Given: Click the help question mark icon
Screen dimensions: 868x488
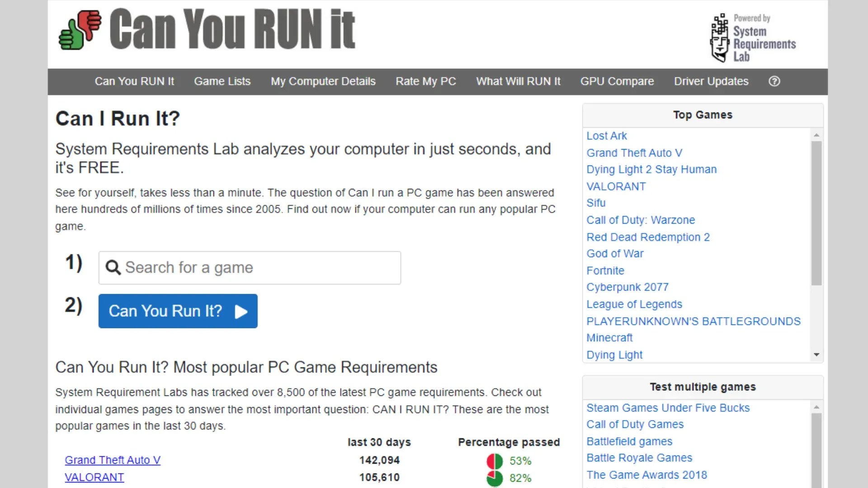Looking at the screenshot, I should pyautogui.click(x=774, y=81).
